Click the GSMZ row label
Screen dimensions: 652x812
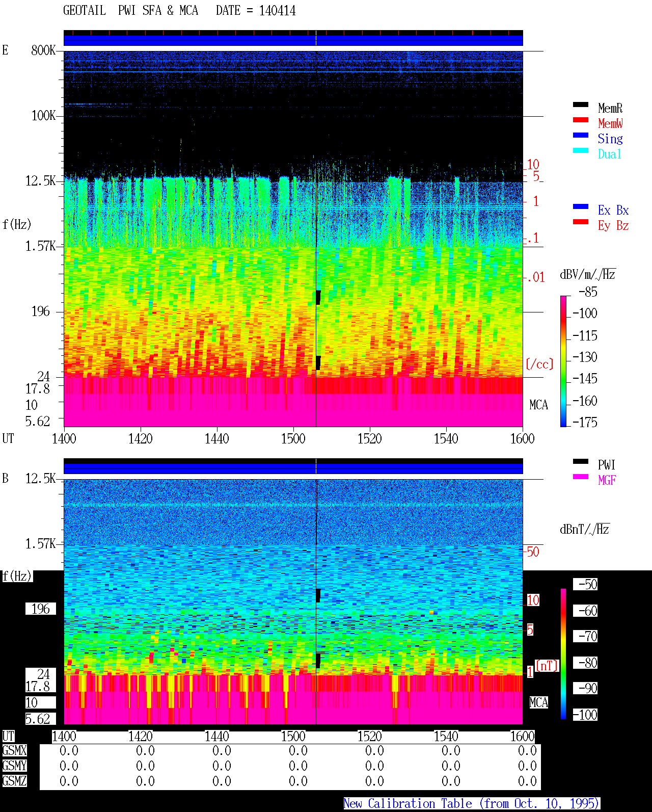tap(14, 781)
